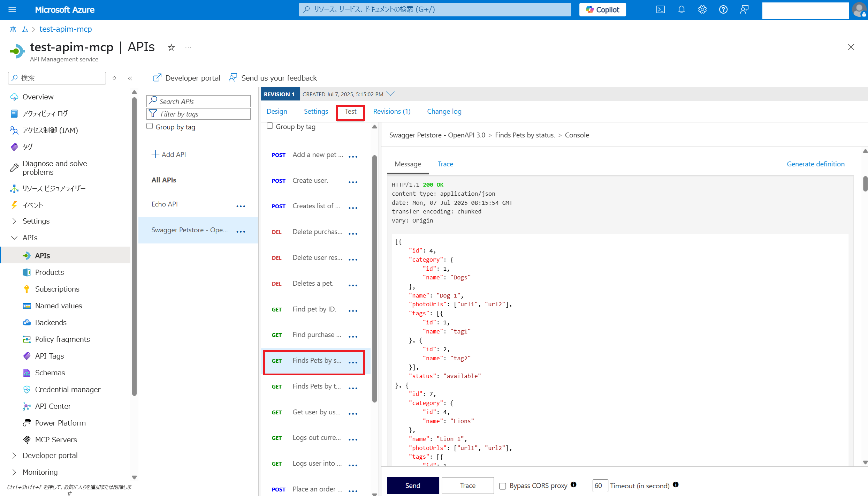The height and width of the screenshot is (496, 868).
Task: Click the test-apim-mcp breadcrumb link
Action: [x=66, y=29]
